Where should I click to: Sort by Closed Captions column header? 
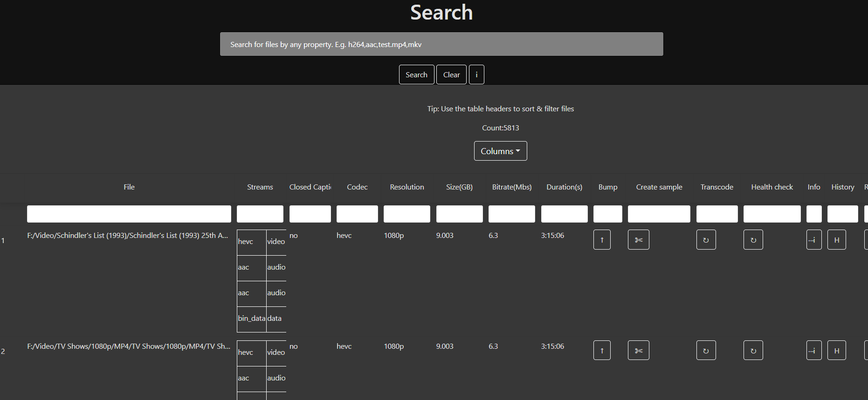pyautogui.click(x=310, y=187)
